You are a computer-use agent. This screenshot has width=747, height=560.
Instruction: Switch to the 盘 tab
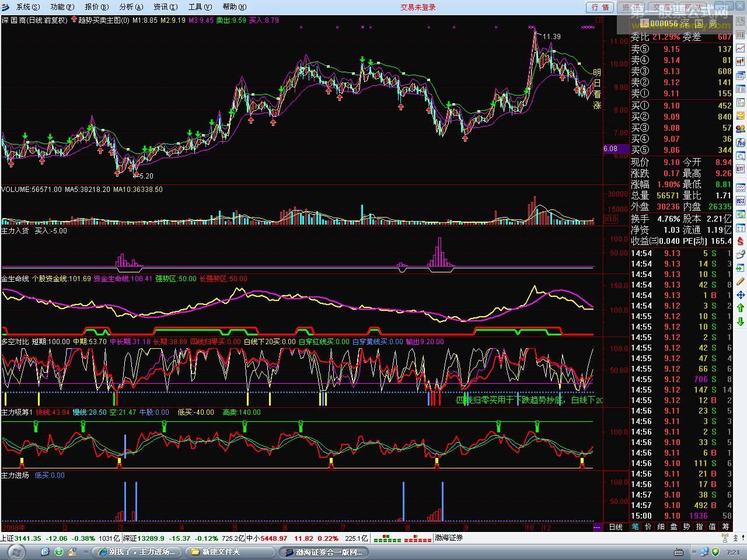(x=674, y=527)
